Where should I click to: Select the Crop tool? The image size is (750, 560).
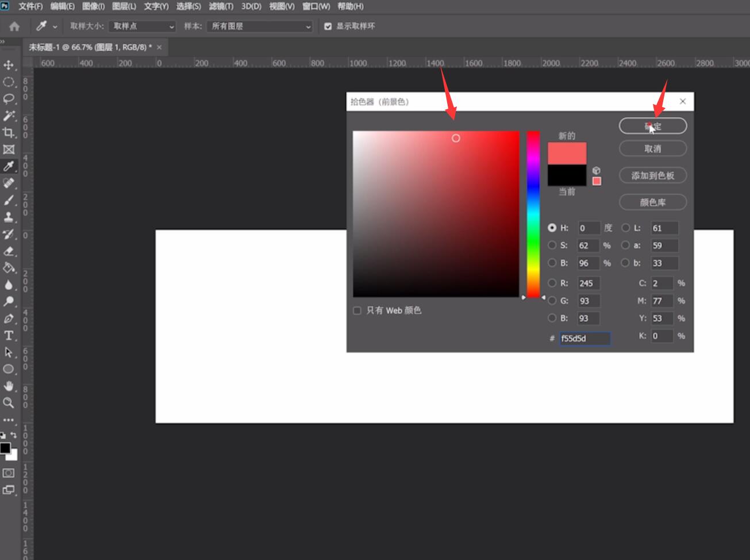(x=9, y=132)
